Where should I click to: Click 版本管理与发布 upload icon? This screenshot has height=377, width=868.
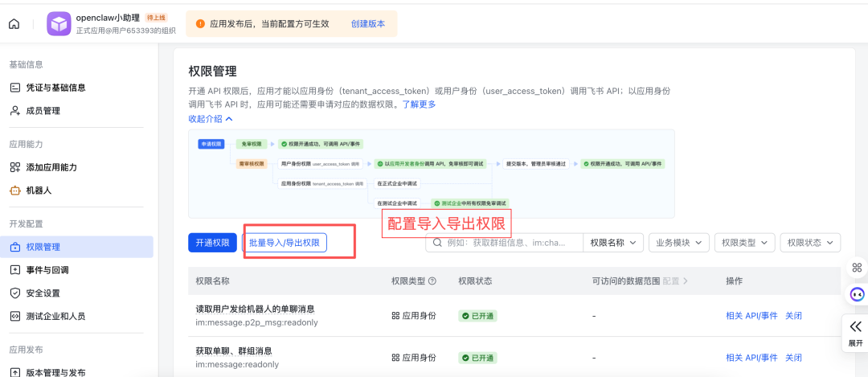click(15, 372)
